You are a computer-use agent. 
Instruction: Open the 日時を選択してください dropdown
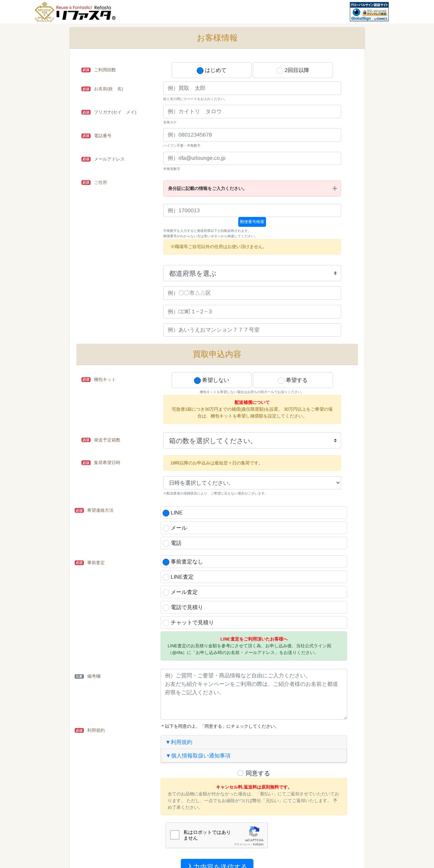coord(252,483)
